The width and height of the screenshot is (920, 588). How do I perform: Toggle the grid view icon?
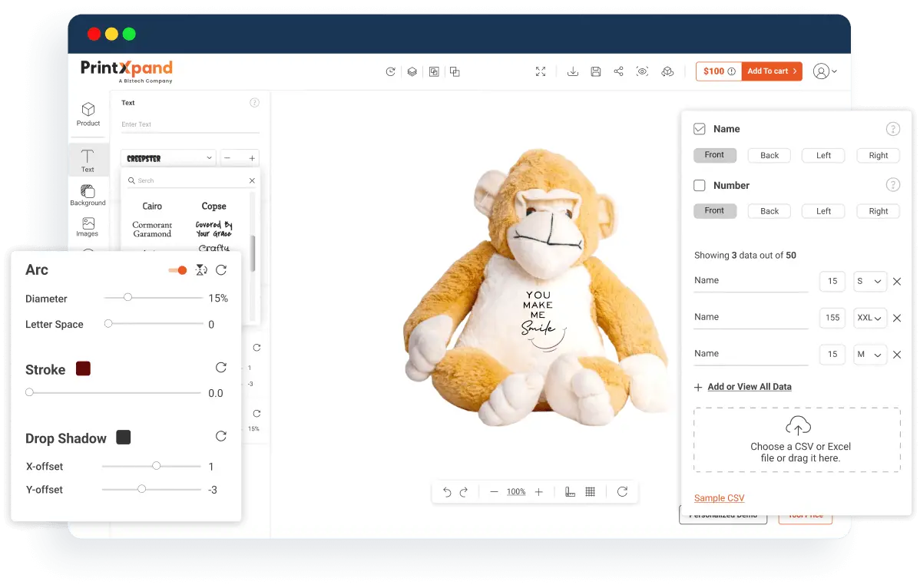[590, 492]
